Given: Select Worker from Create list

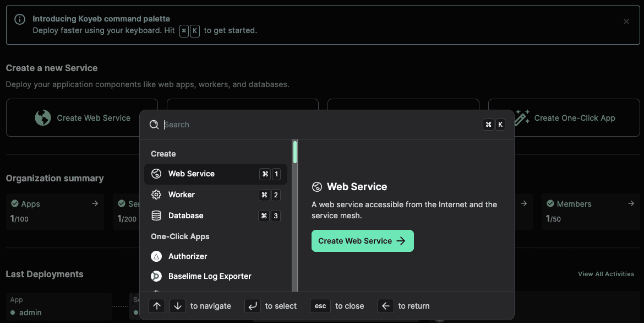Looking at the screenshot, I should [182, 195].
